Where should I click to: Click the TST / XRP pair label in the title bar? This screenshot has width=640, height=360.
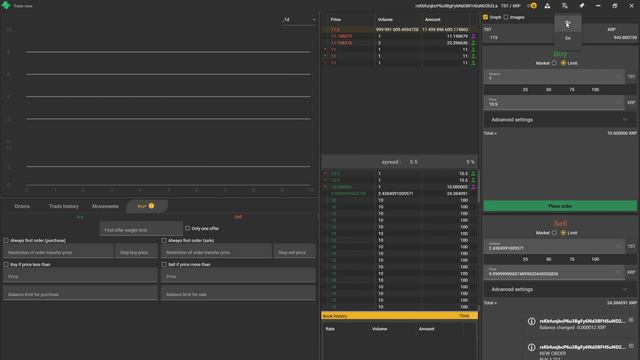(511, 6)
